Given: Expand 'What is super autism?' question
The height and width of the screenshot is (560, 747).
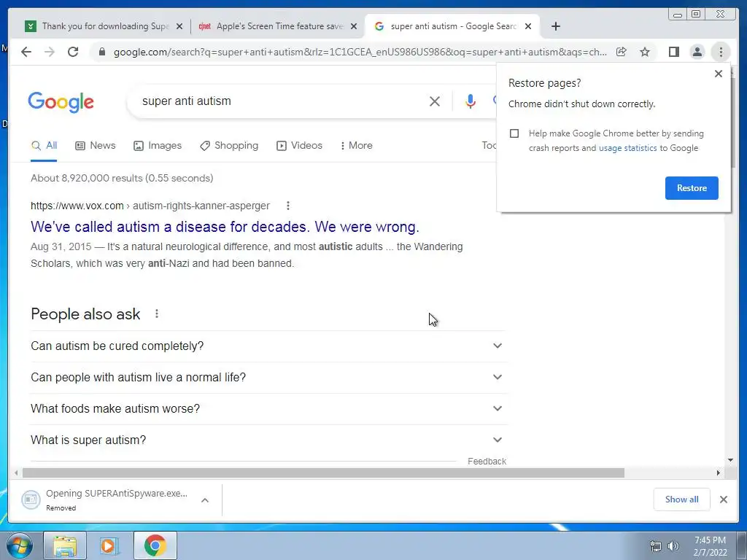Looking at the screenshot, I should point(268,440).
